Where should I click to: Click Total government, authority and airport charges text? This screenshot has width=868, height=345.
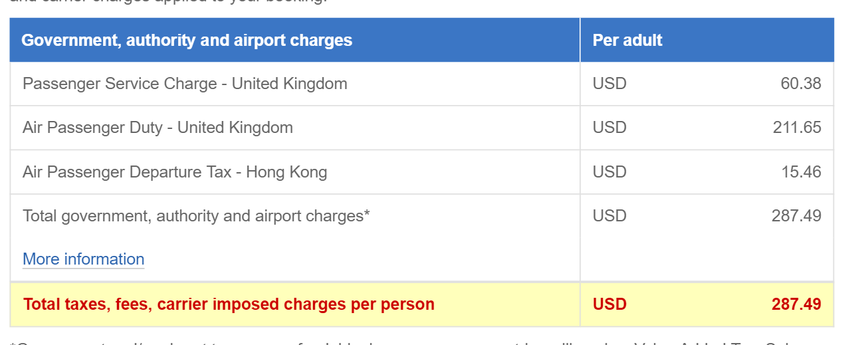point(196,216)
